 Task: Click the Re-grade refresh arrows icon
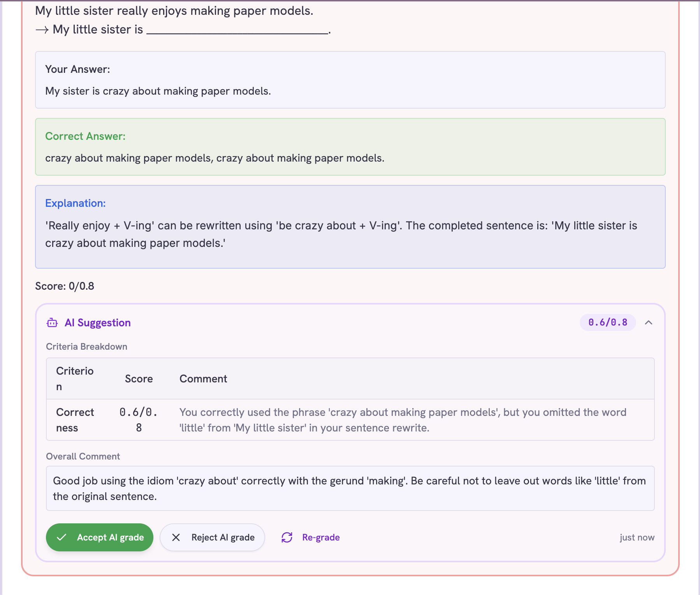(x=287, y=537)
